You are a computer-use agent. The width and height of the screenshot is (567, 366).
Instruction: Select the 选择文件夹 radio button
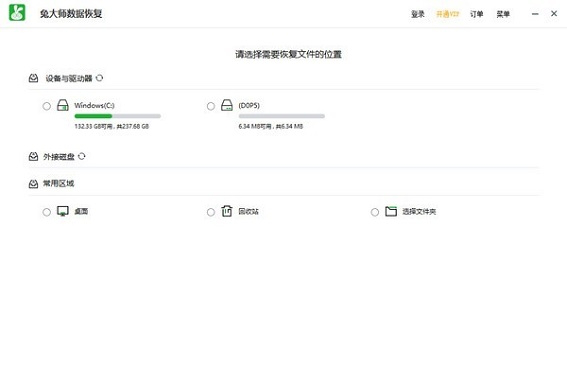tap(375, 212)
